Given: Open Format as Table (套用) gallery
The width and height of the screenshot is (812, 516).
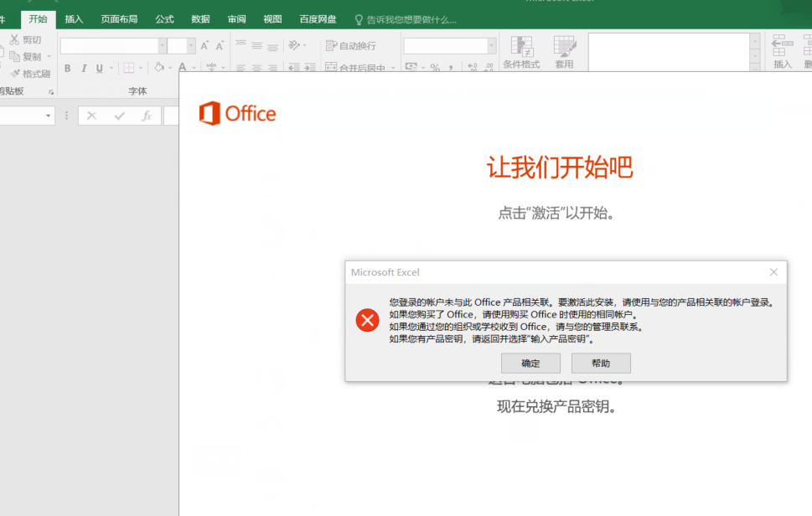Looking at the screenshot, I should pyautogui.click(x=564, y=52).
